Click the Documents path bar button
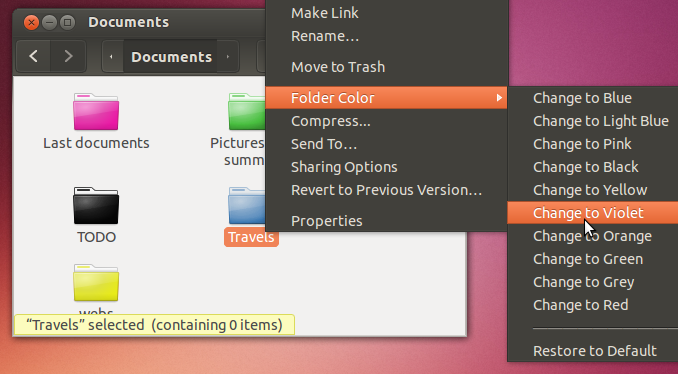Viewport: 678px width, 374px height. (x=171, y=57)
